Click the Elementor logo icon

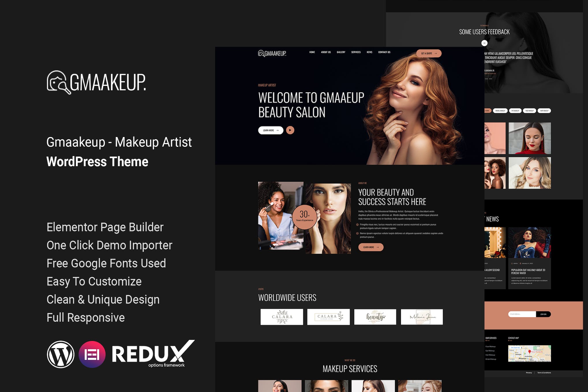coord(92,354)
